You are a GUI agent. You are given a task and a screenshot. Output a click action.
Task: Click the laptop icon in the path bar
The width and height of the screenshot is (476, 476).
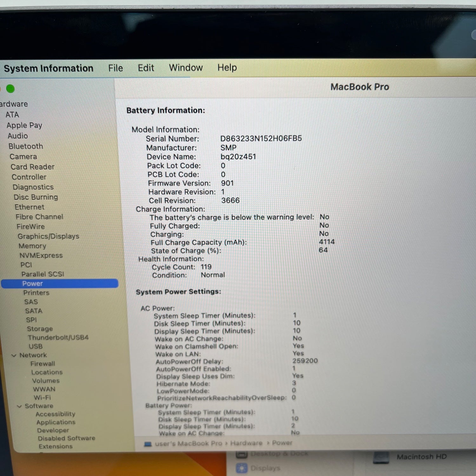(x=148, y=444)
